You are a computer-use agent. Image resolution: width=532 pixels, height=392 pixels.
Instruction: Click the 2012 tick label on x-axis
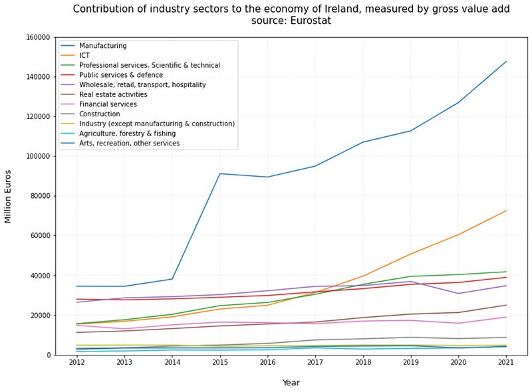point(76,363)
